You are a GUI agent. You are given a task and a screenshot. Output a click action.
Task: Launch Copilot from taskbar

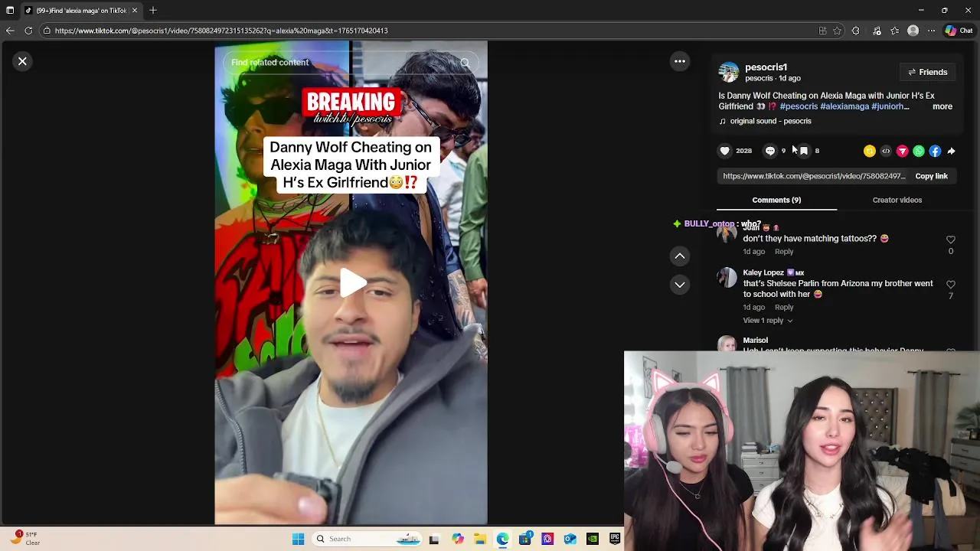(458, 539)
